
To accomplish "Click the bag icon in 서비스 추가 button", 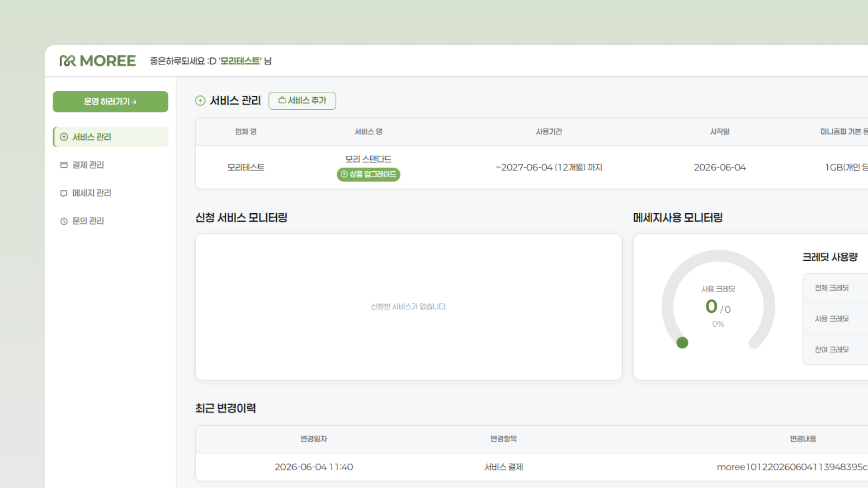I will (282, 100).
